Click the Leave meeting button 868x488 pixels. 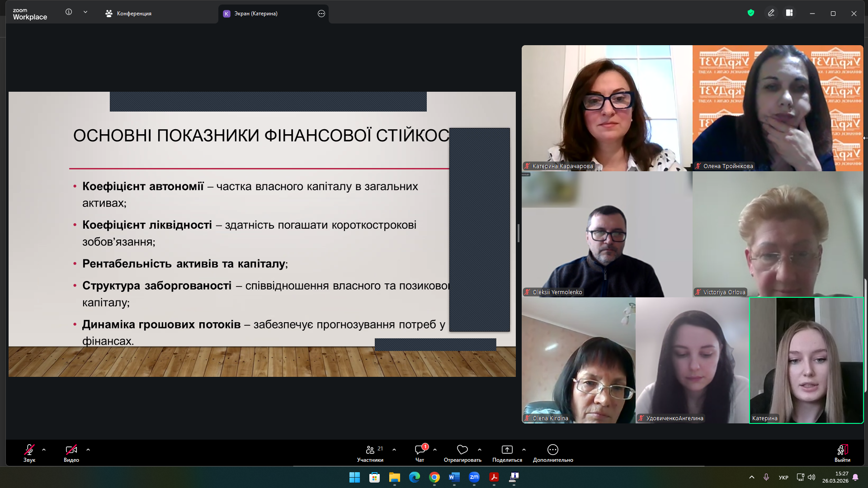pos(842,450)
